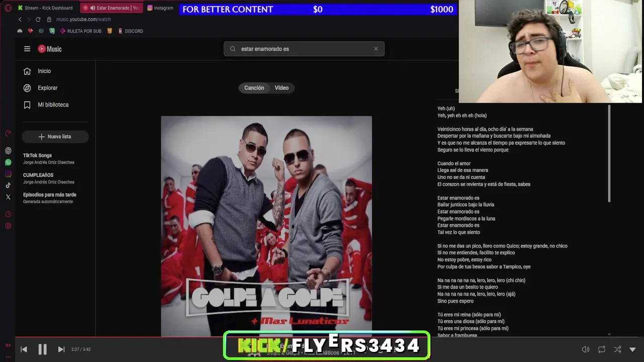The width and height of the screenshot is (644, 362).
Task: Click lyric 'Tal vez lo que siento'
Action: pyautogui.click(x=459, y=232)
